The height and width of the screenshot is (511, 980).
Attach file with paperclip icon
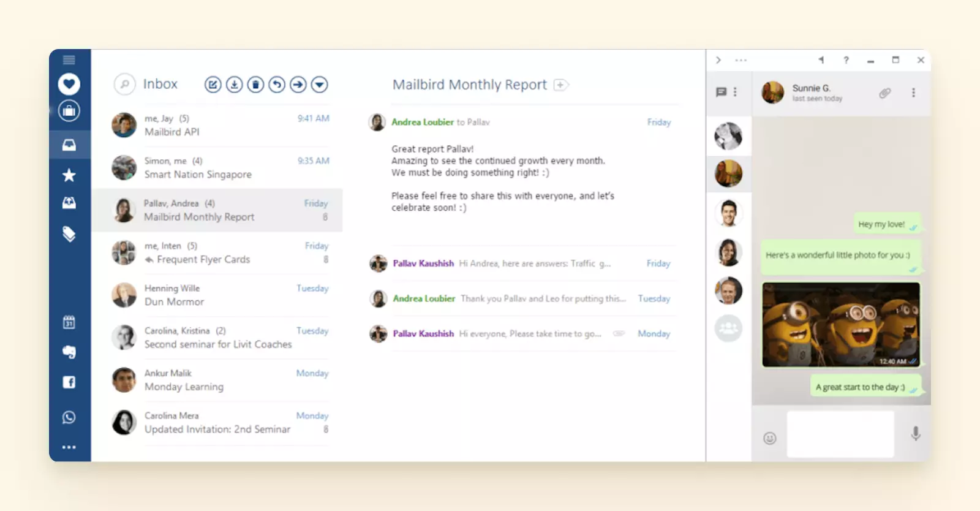[885, 93]
